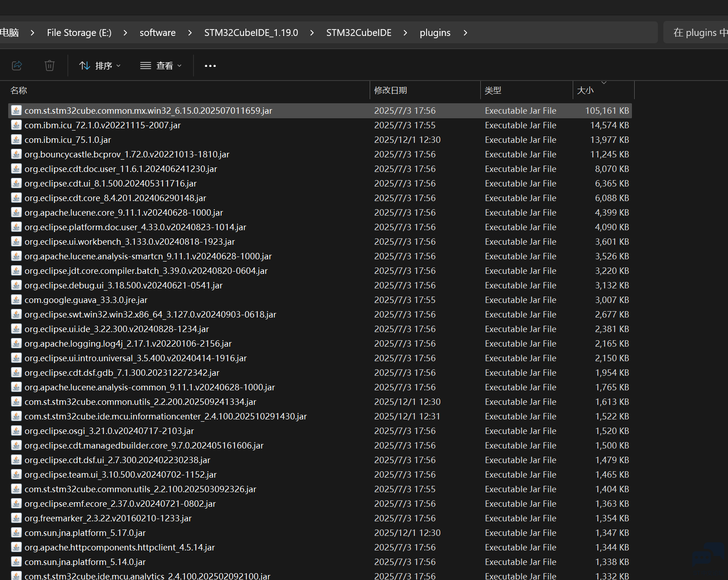
Task: Sort by 大小 column header
Action: coord(585,91)
